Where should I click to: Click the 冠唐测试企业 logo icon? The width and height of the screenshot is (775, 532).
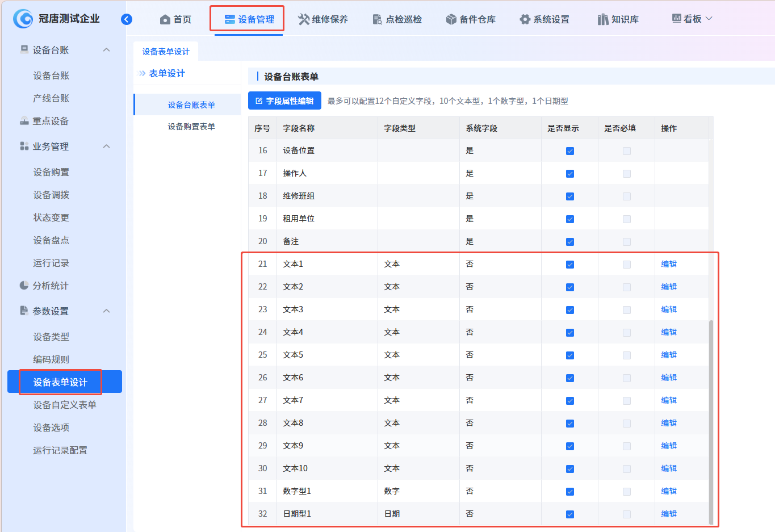click(x=23, y=19)
